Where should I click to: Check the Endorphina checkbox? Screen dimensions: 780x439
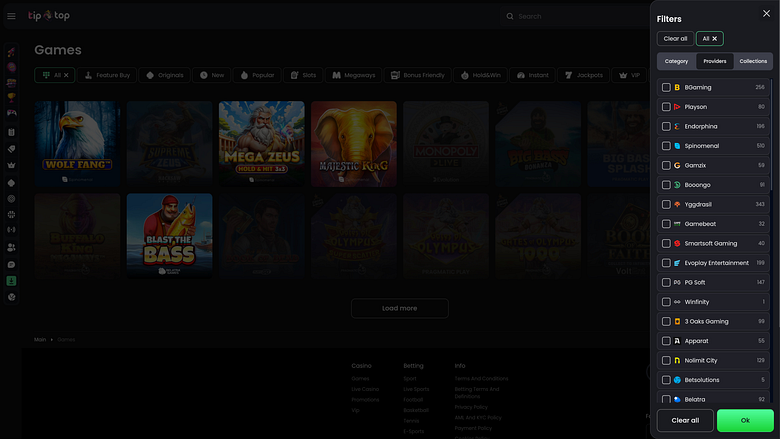pyautogui.click(x=666, y=126)
